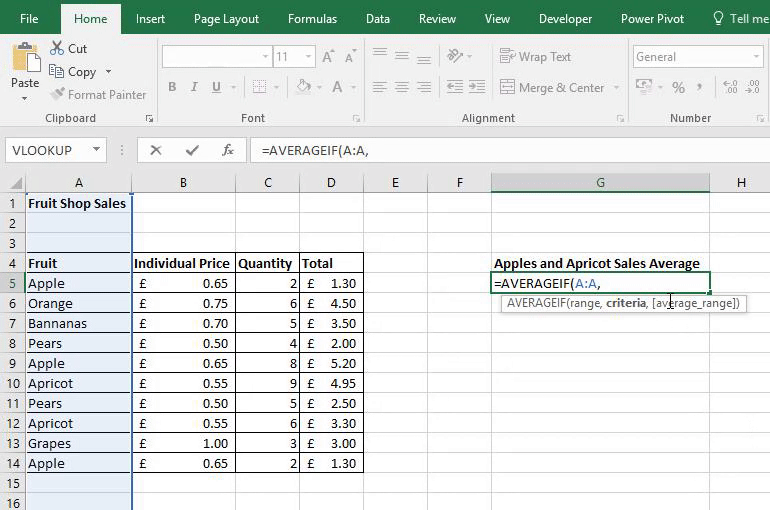Click the Format Painter brush

pyautogui.click(x=56, y=95)
